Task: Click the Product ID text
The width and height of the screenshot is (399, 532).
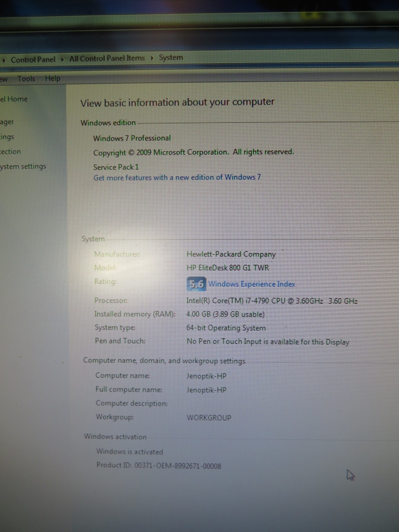Action: coord(159,465)
